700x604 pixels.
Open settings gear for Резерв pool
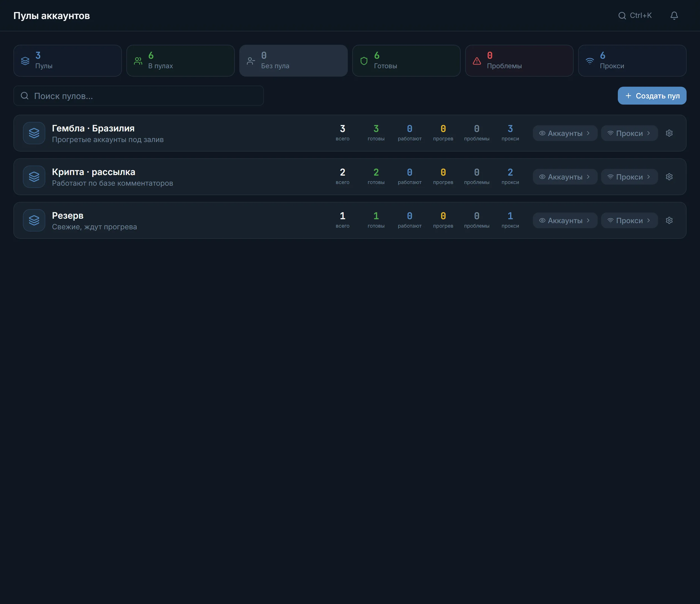(669, 220)
